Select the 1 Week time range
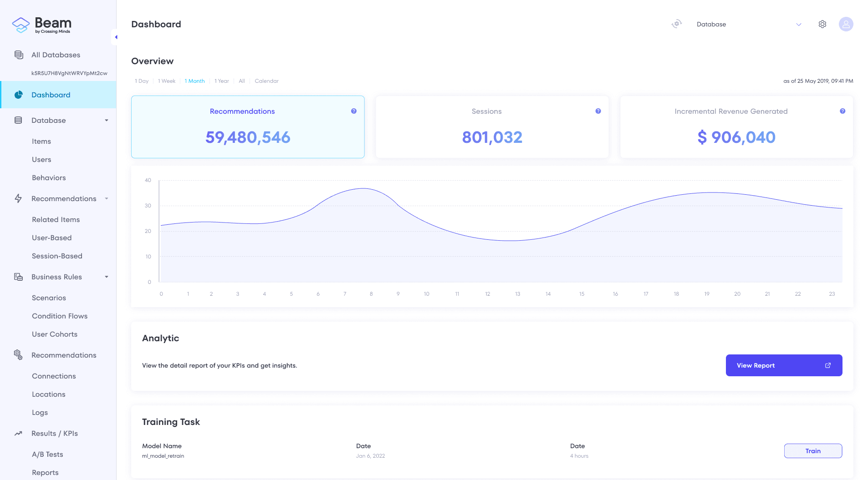The width and height of the screenshot is (868, 480). point(167,81)
